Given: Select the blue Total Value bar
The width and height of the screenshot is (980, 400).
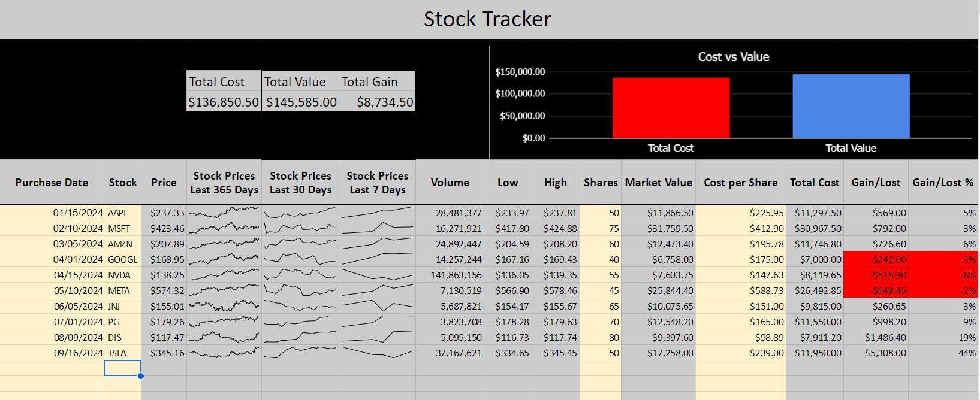Looking at the screenshot, I should pyautogui.click(x=851, y=106).
